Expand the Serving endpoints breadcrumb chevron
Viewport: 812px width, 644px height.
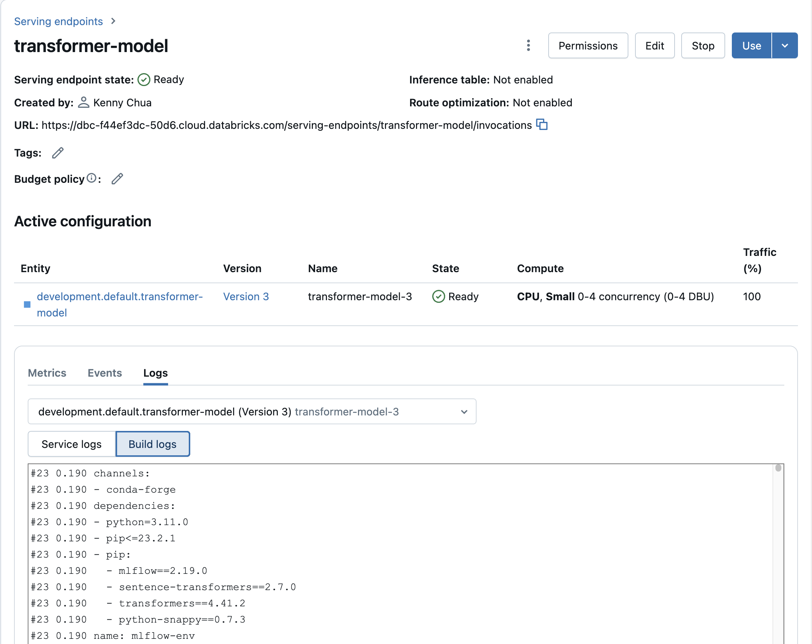click(x=113, y=21)
